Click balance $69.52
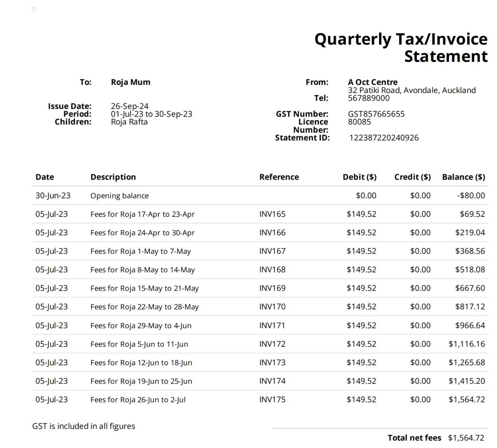This screenshot has width=497, height=448. click(x=472, y=214)
